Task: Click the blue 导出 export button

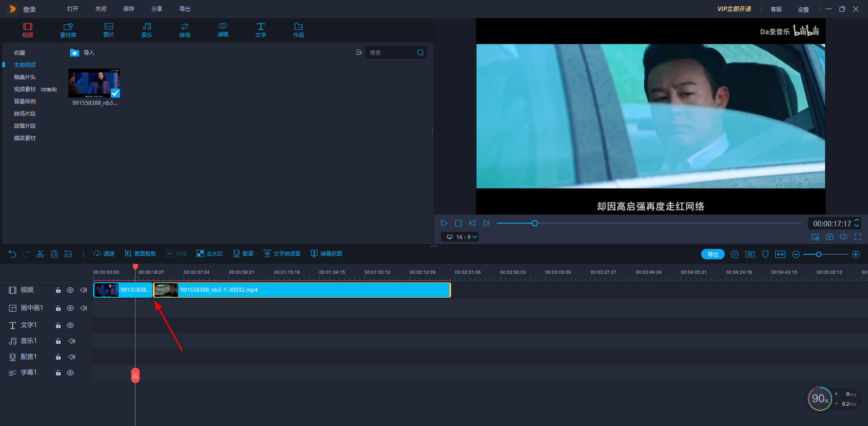Action: point(712,254)
